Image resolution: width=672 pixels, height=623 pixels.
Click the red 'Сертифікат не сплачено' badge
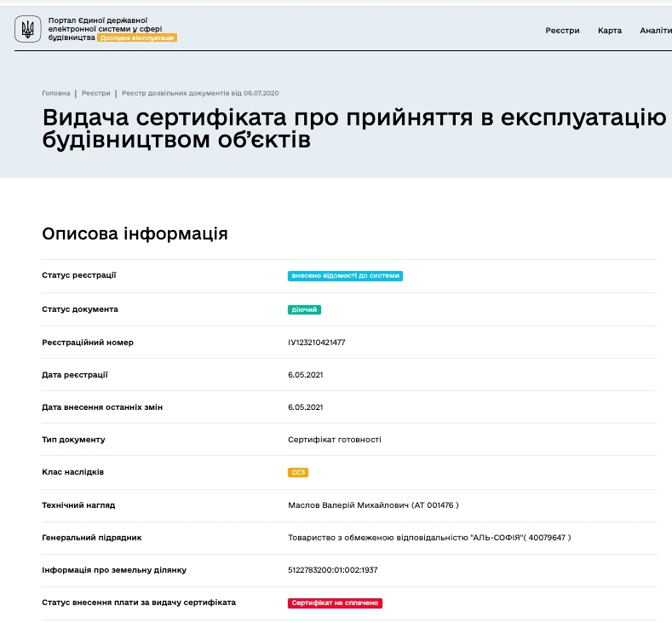(335, 603)
